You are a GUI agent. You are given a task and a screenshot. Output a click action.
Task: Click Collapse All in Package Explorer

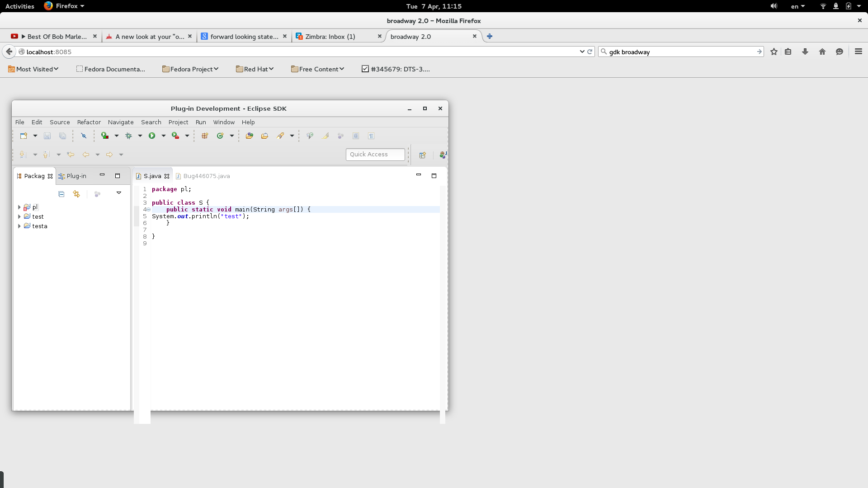[x=61, y=194]
